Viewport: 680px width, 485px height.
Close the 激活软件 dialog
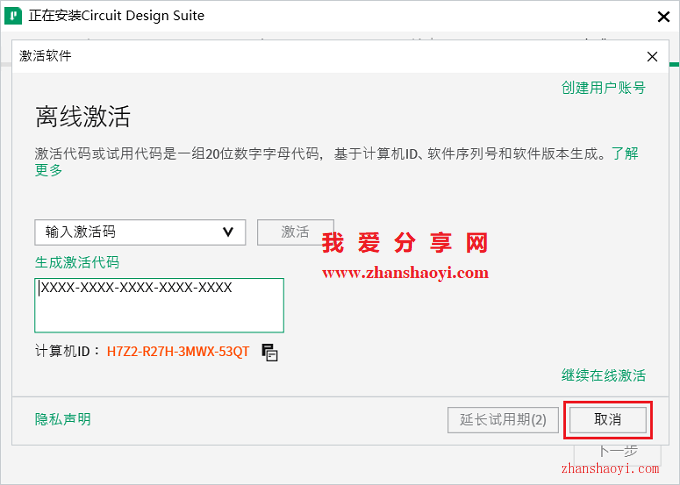click(652, 56)
